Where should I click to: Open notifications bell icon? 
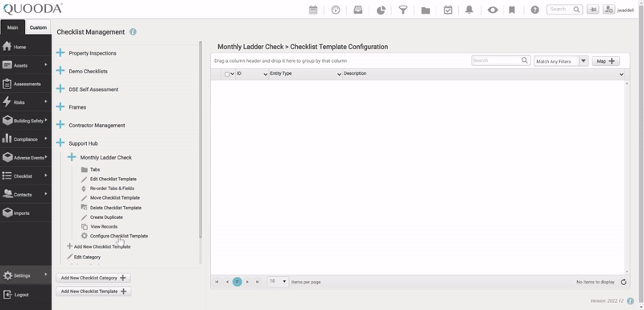469,10
